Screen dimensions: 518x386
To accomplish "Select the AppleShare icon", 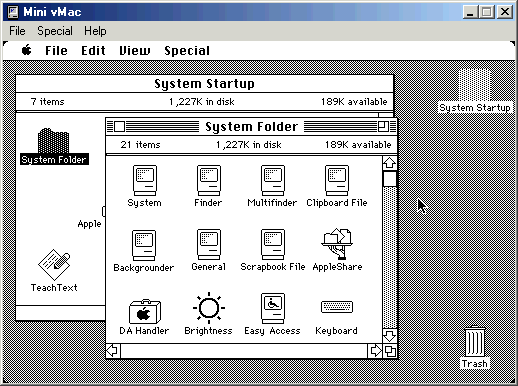I will [x=337, y=244].
